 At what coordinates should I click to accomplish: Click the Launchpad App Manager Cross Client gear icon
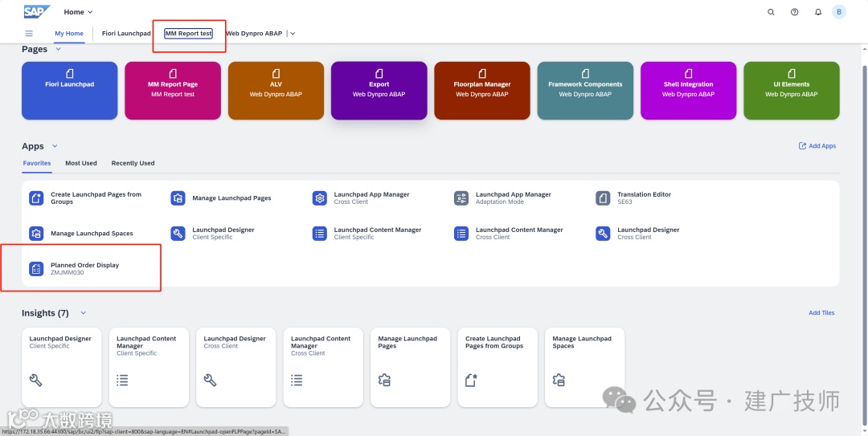[x=319, y=198]
